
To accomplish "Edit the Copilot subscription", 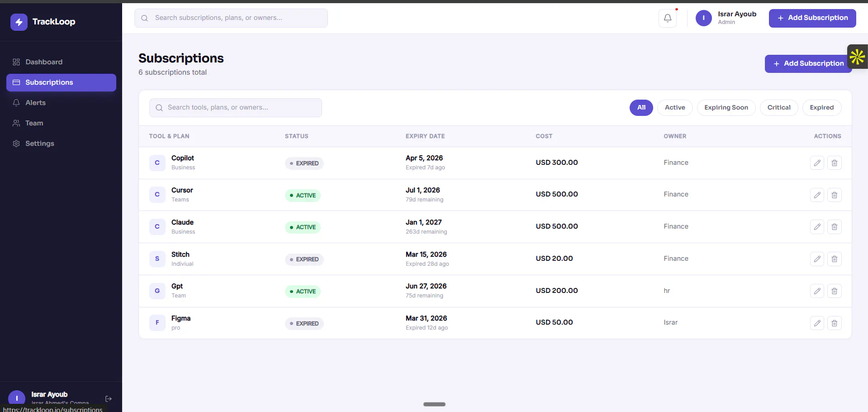I will pos(817,163).
